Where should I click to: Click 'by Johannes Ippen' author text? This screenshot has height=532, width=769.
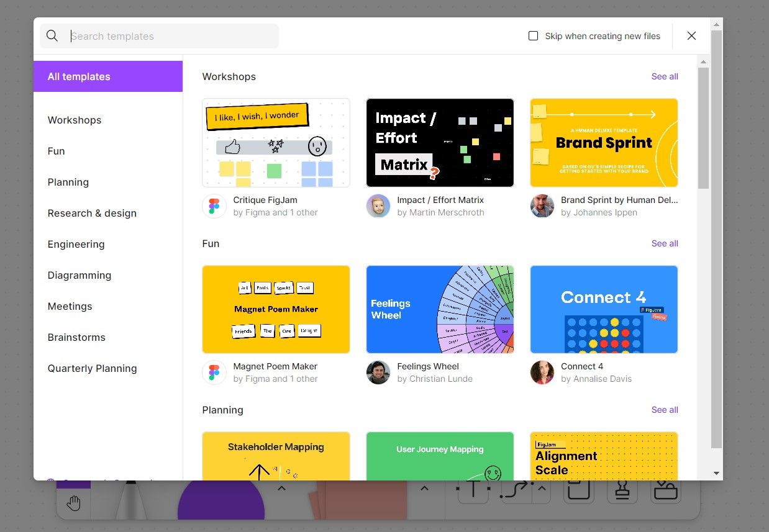(599, 212)
